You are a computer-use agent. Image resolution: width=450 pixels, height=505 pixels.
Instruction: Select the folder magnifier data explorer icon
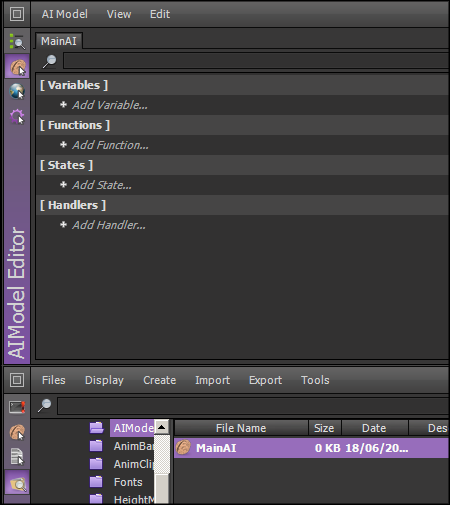pos(17,482)
